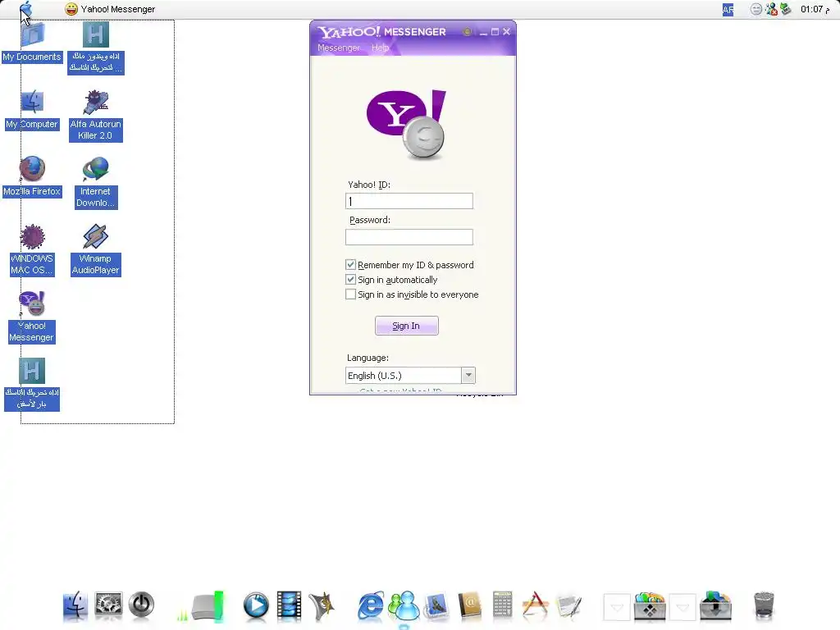Click the Password input field
Screen dimensions: 840x630
pos(409,237)
